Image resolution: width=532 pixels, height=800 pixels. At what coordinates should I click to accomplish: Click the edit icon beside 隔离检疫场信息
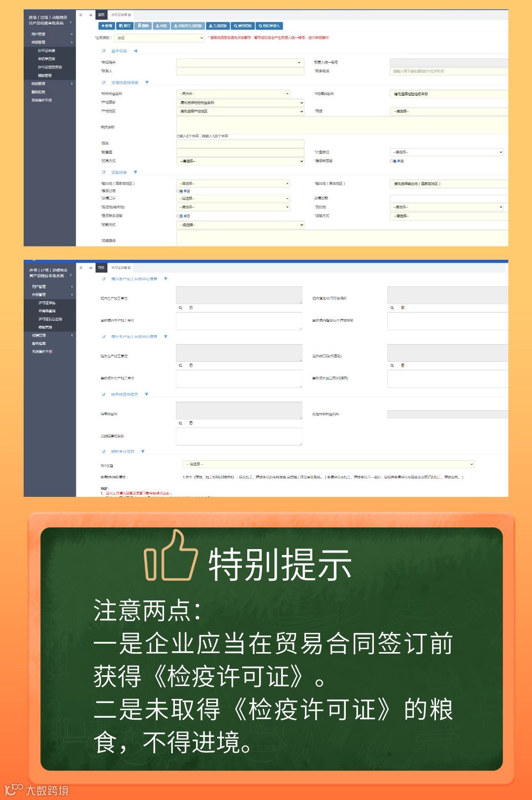coord(104,394)
